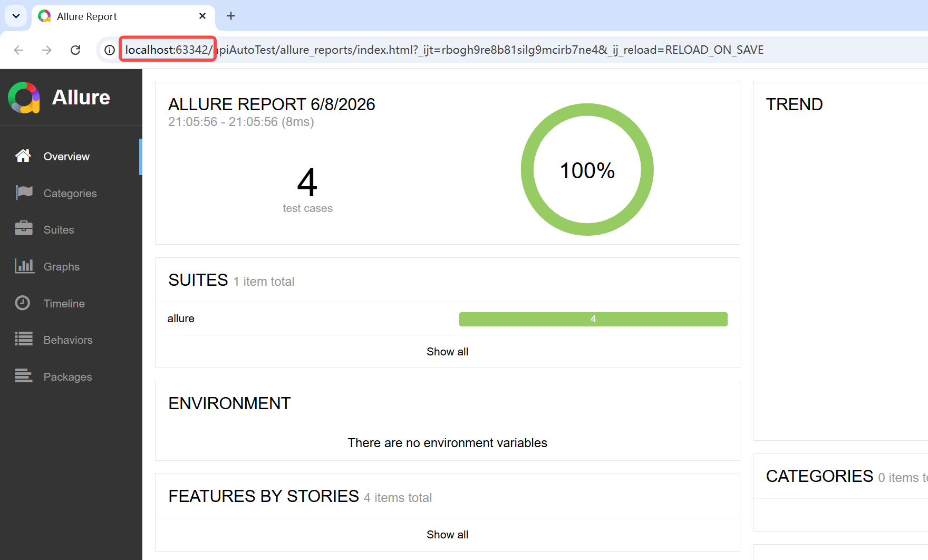The width and height of the screenshot is (928, 560).
Task: Open the Overview home icon
Action: (23, 156)
